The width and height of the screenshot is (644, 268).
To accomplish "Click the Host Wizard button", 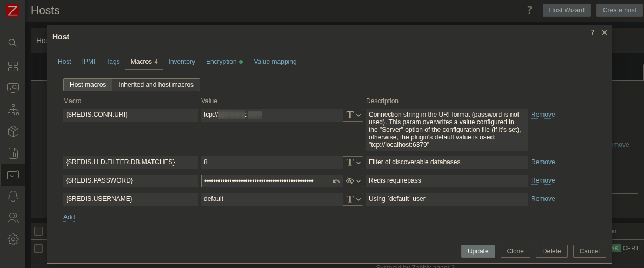I will pos(567,10).
